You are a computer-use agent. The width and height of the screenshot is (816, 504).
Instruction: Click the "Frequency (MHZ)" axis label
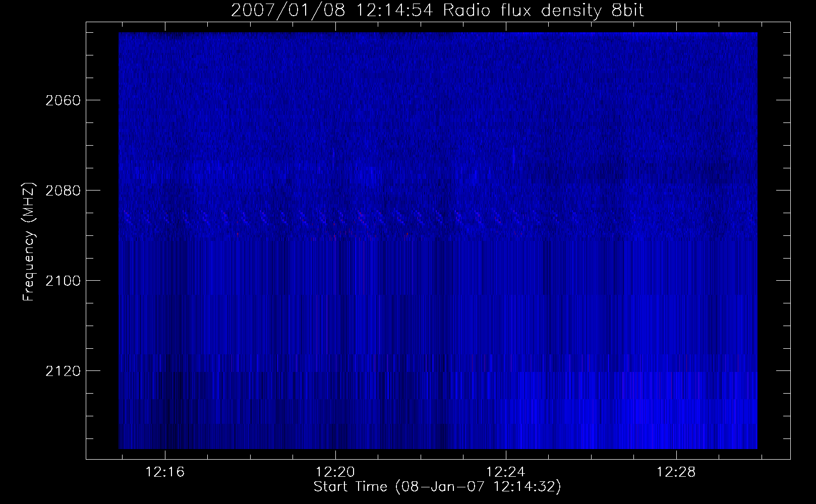[x=29, y=242]
